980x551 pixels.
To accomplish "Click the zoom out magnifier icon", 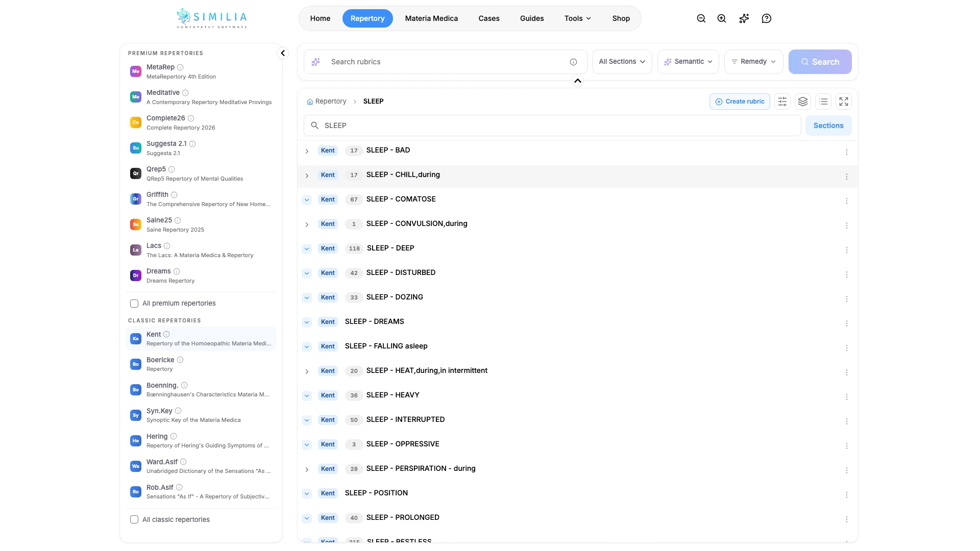I will coord(701,18).
